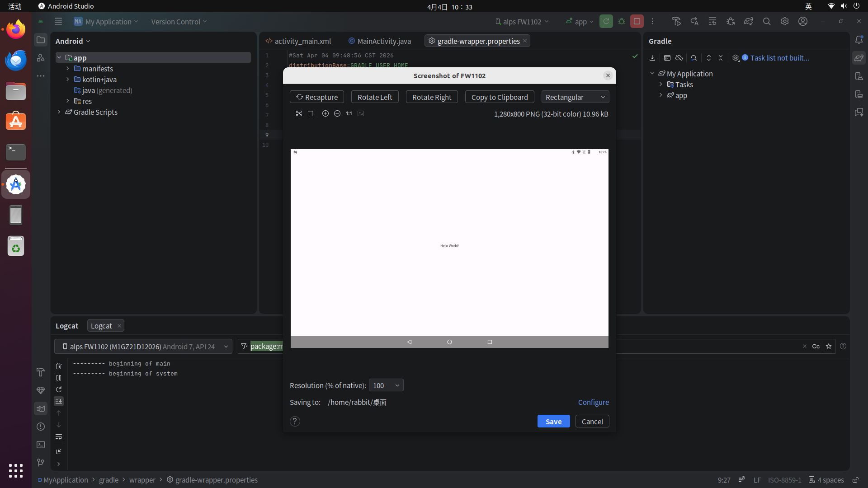
Task: Restart logcat with the refresh icon
Action: tap(59, 389)
